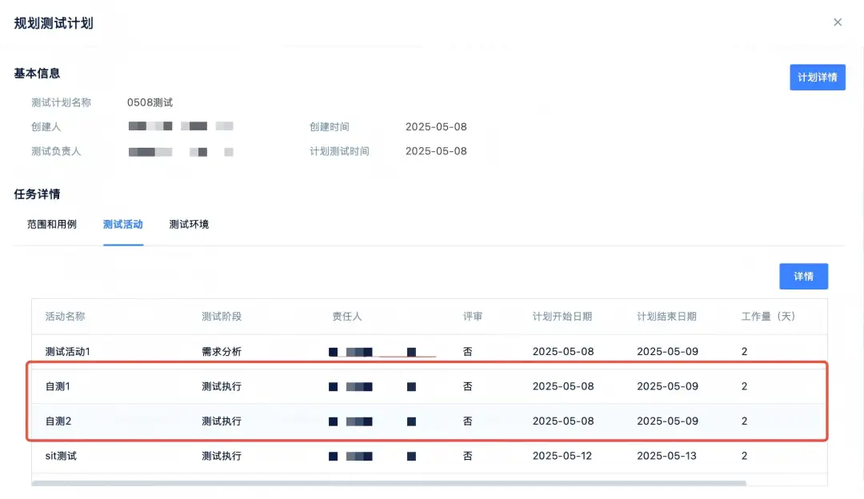864x499 pixels.
Task: Click sit测试 start date 2025-05-12
Action: point(562,455)
